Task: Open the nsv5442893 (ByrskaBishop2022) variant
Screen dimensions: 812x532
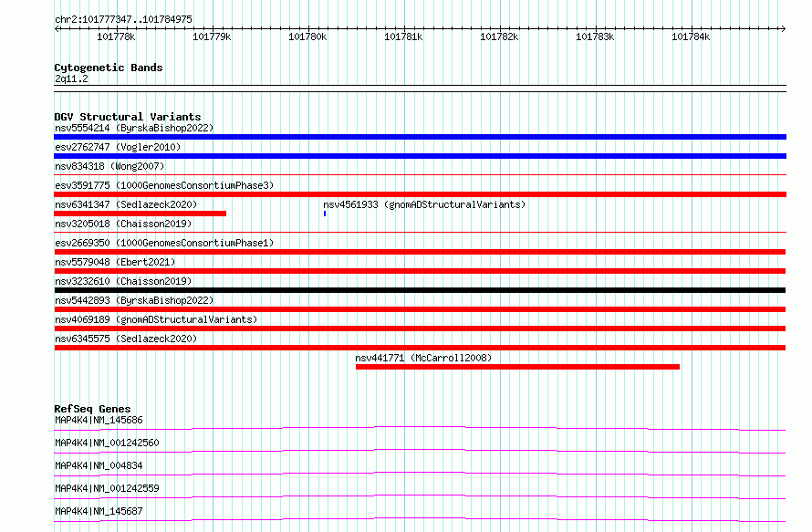Action: click(134, 300)
